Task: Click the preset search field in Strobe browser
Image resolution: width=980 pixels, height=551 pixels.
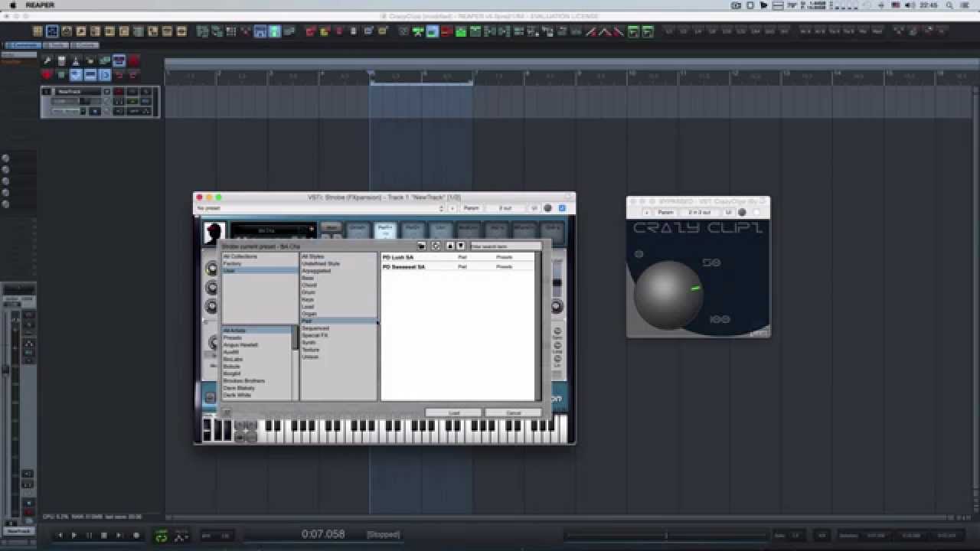Action: (505, 246)
